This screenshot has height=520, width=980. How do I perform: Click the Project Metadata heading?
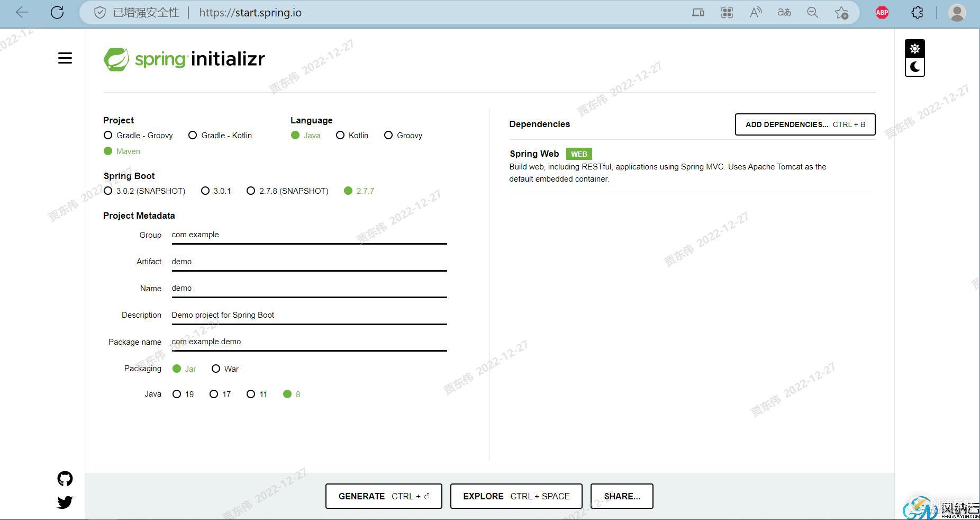click(x=139, y=216)
